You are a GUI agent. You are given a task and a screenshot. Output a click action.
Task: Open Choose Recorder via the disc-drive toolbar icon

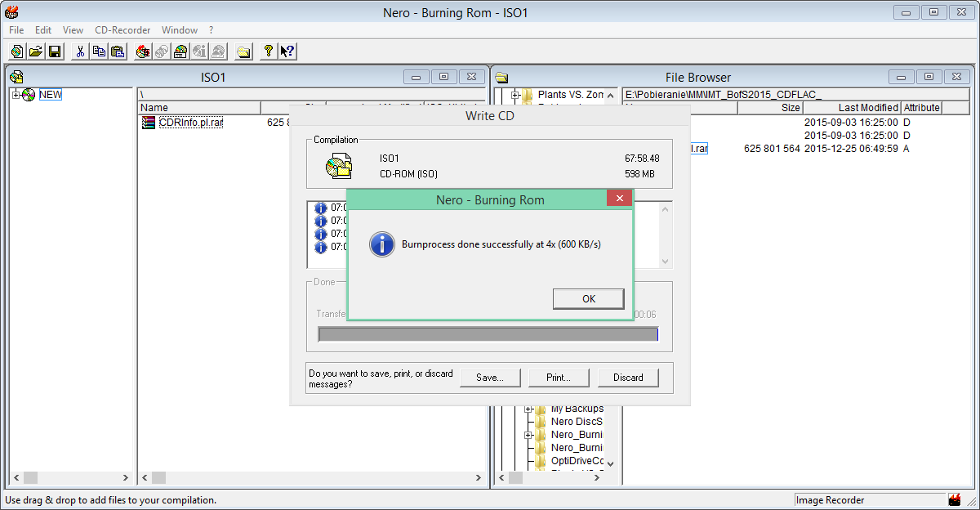[x=180, y=51]
